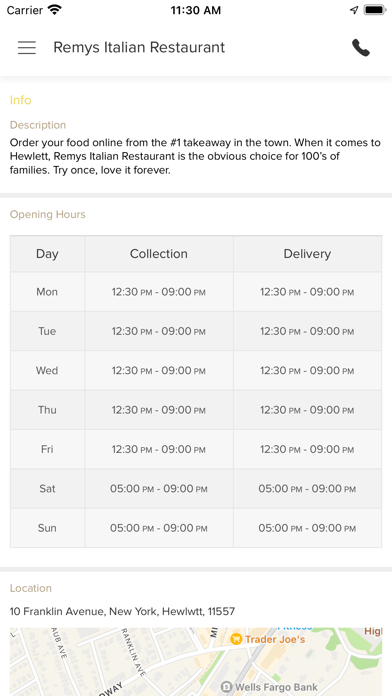Image resolution: width=392 pixels, height=696 pixels.
Task: Tap the Wells Fargo Bank map marker
Action: point(227,687)
